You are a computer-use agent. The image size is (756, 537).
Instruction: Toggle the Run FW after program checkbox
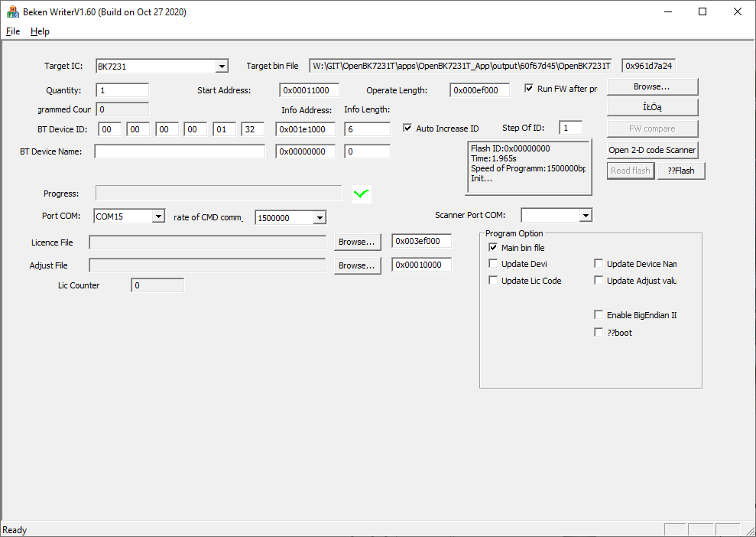[529, 89]
